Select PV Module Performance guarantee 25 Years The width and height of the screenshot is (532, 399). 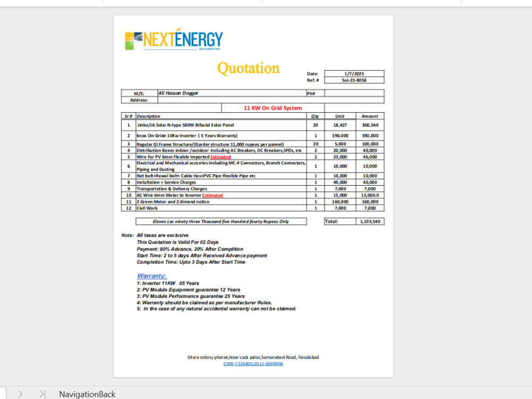(190, 296)
